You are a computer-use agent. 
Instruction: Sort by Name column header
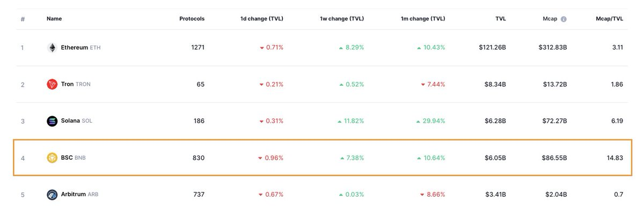(x=54, y=19)
